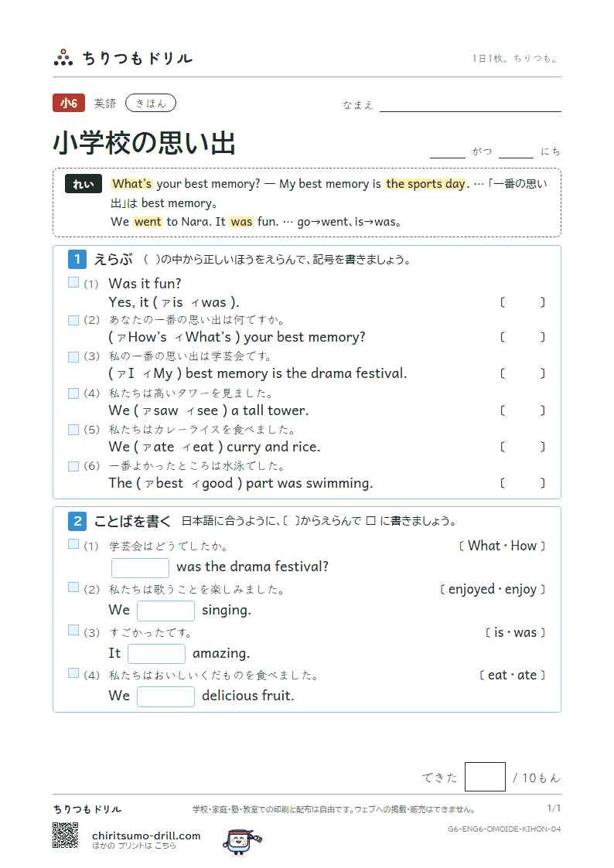Click the footer ちりつもドリル brand text
This screenshot has height=868, width=614.
tap(87, 809)
